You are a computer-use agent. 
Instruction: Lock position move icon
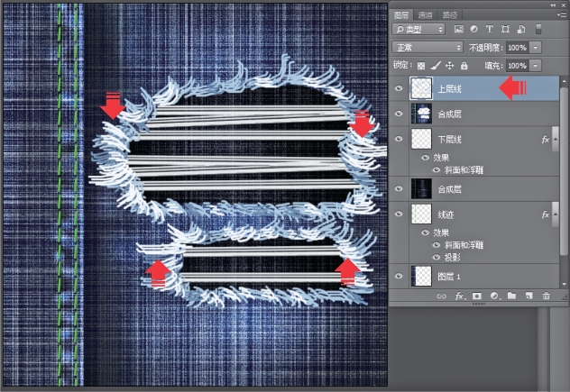click(450, 66)
